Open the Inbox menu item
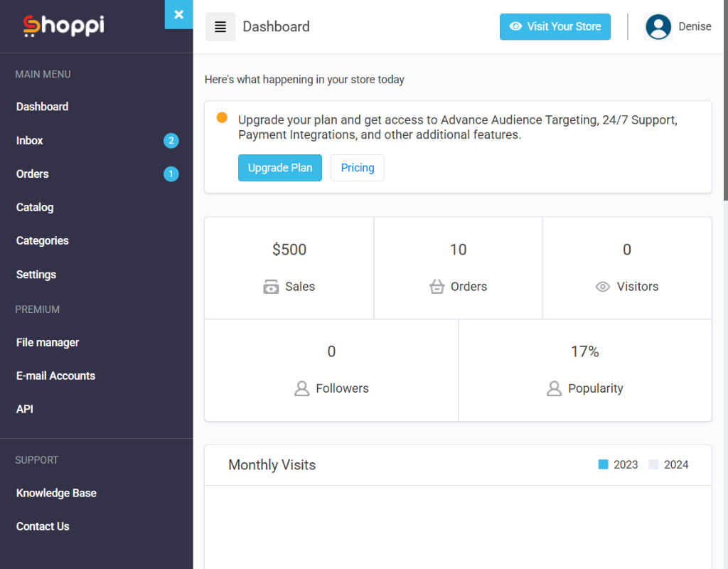Screen dimensions: 728x569 click(29, 140)
